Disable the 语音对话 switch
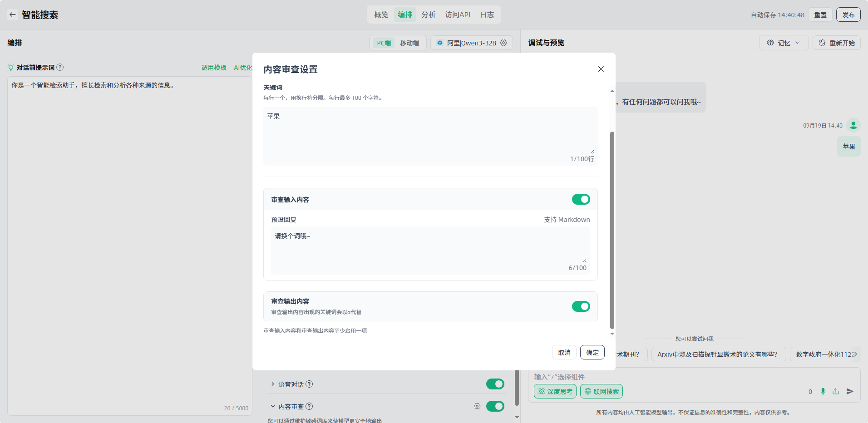The width and height of the screenshot is (868, 423). pos(495,384)
